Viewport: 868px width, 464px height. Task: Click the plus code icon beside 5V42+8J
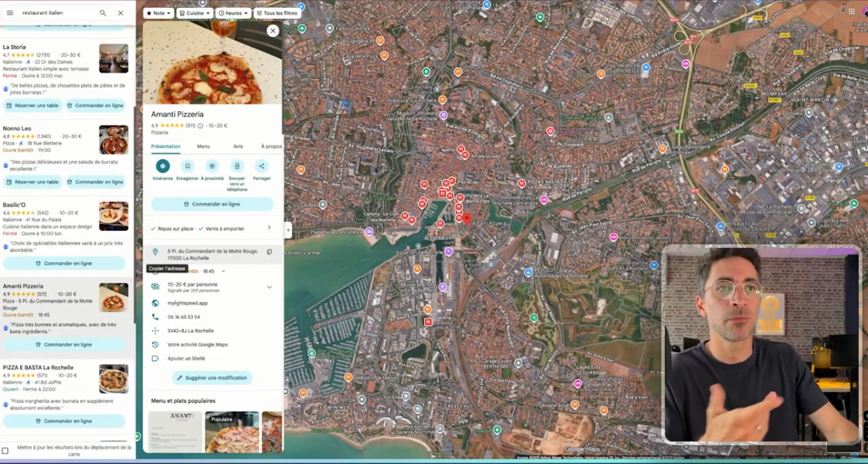click(x=155, y=331)
